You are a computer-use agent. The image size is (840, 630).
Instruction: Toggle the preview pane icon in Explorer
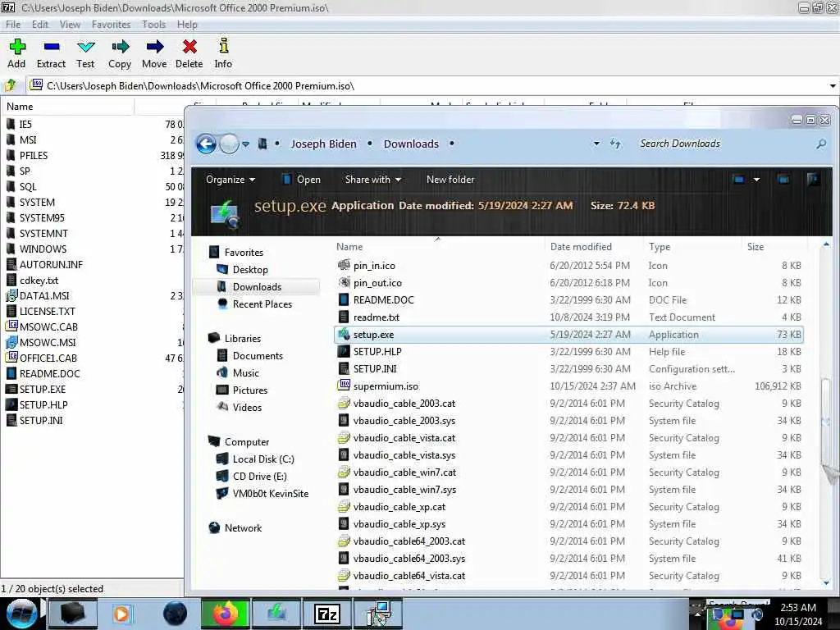[783, 180]
